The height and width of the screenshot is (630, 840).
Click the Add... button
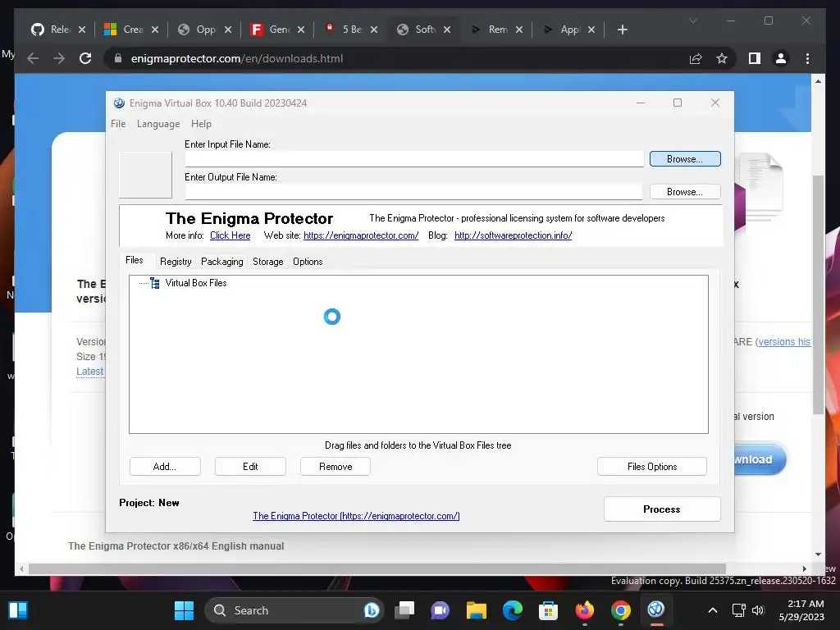pyautogui.click(x=165, y=467)
